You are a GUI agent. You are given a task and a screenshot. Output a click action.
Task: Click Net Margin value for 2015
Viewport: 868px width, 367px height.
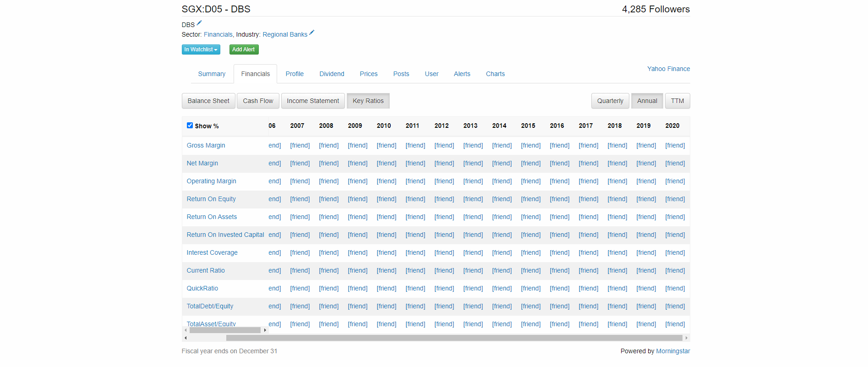click(530, 163)
